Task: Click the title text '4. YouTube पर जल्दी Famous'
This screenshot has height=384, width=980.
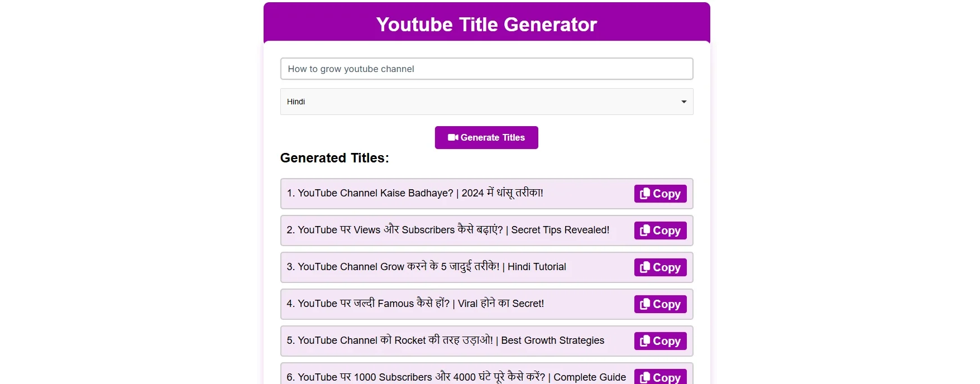Action: tap(350, 304)
